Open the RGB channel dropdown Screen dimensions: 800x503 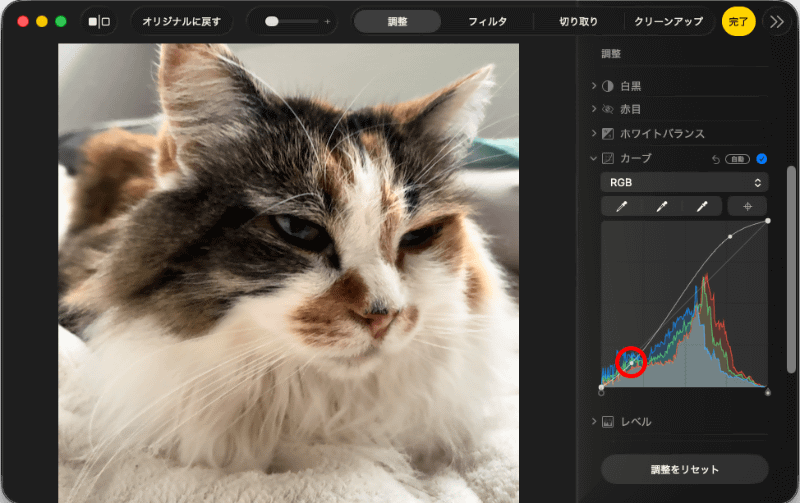(684, 183)
